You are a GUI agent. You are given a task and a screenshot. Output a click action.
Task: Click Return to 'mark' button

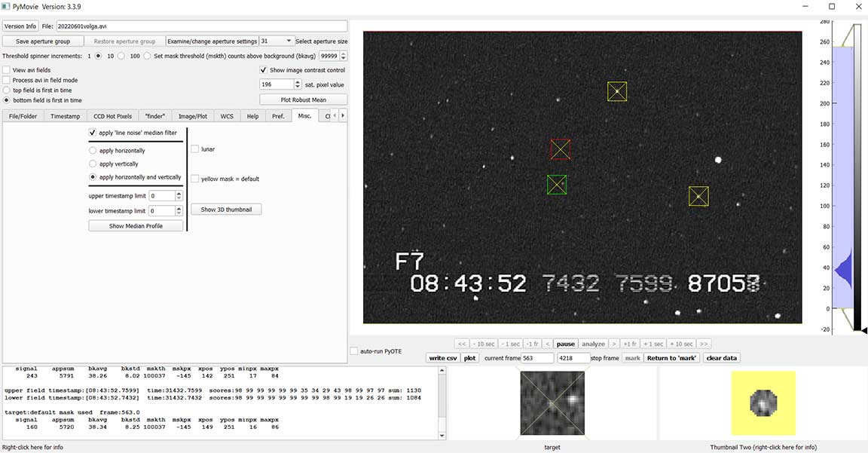[671, 358]
